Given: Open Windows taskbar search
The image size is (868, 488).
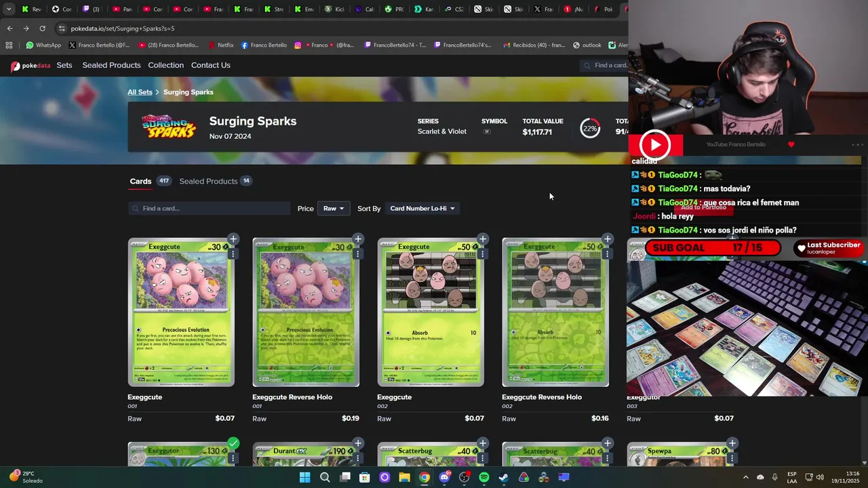Looking at the screenshot, I should click(325, 477).
